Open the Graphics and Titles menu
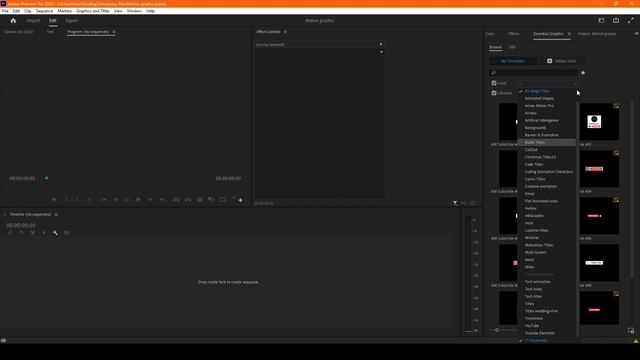This screenshot has height=360, width=640. [93, 11]
